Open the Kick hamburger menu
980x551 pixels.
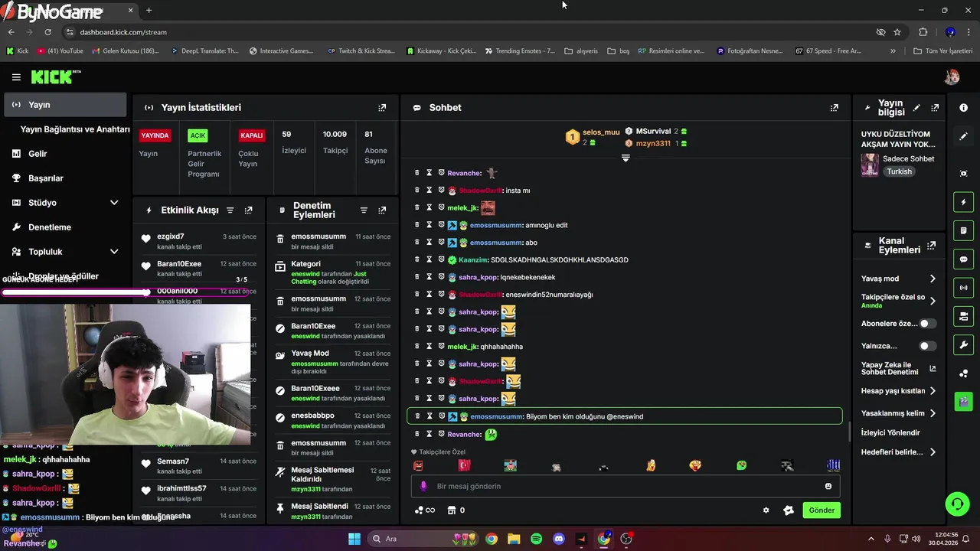[16, 77]
